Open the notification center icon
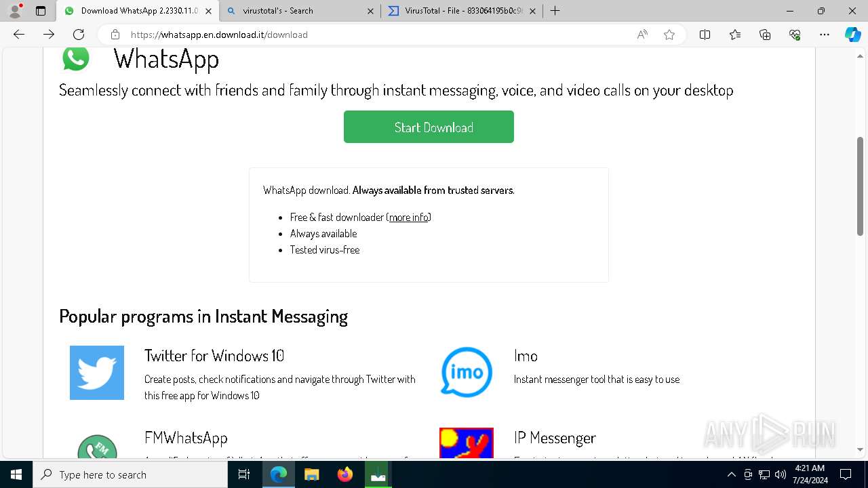Screen dimensions: 868x488 point(846,474)
